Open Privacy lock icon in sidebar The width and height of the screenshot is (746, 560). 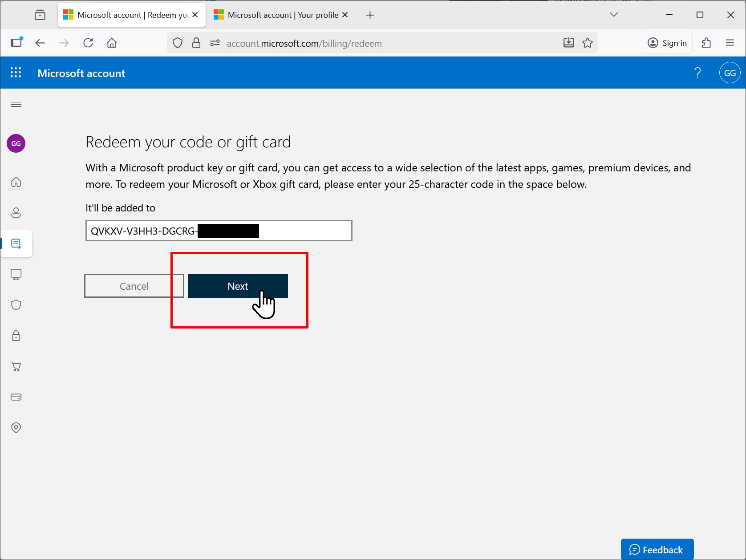(16, 336)
